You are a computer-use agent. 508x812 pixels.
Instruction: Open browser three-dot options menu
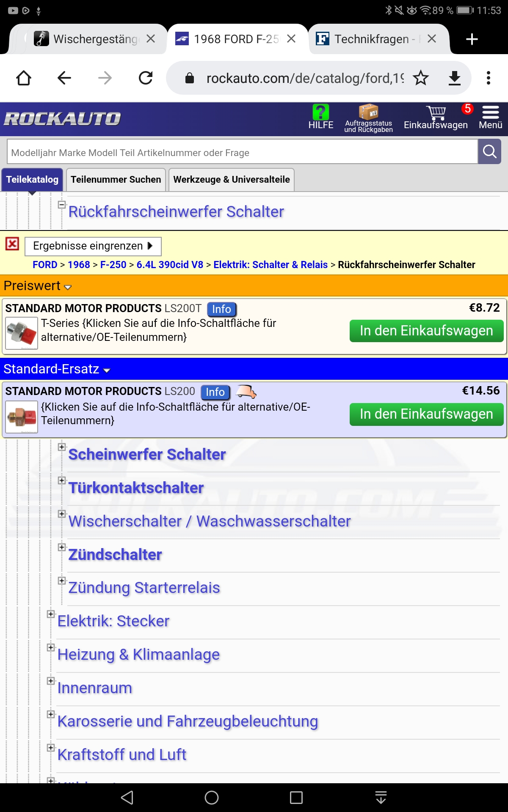[x=489, y=78]
